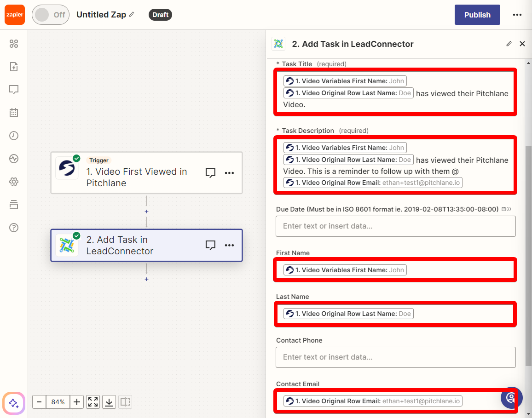Select Email pill in Contact Email field
Viewport: 532px width, 418px height.
click(372, 401)
